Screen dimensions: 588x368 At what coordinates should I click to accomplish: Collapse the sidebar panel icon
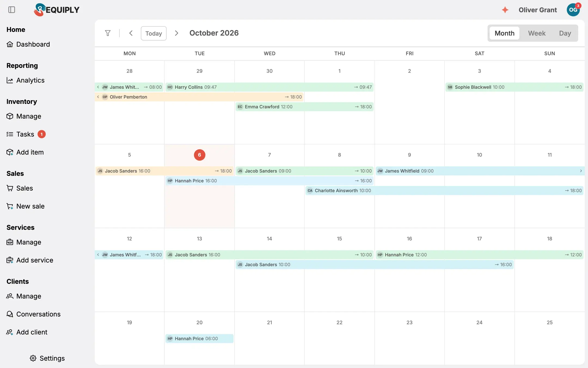(x=12, y=10)
